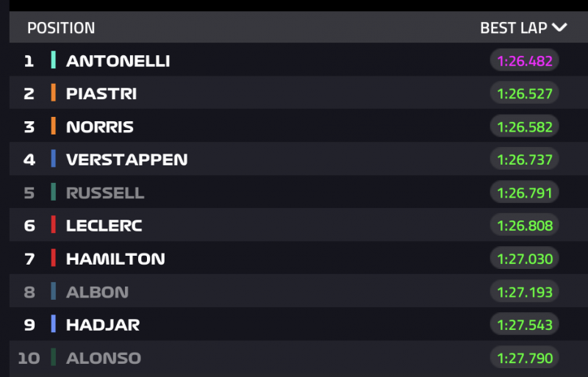The image size is (588, 377).
Task: Click Verstappen's blue team color bar
Action: pos(54,159)
